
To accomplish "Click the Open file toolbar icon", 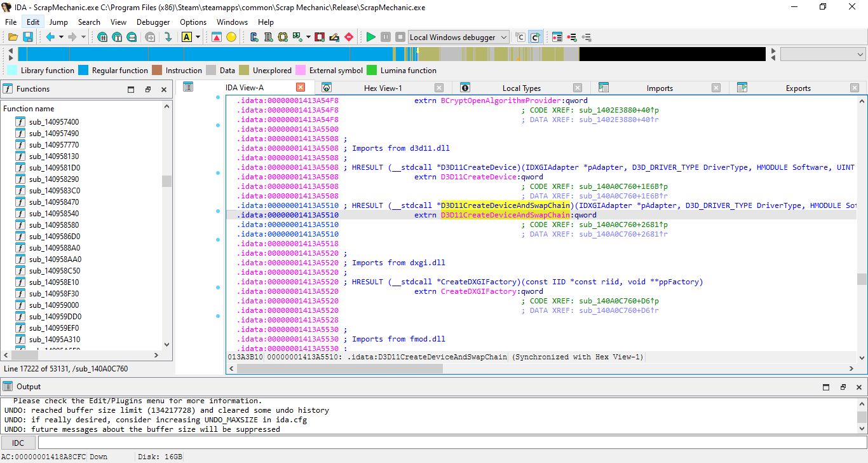I will point(13,38).
